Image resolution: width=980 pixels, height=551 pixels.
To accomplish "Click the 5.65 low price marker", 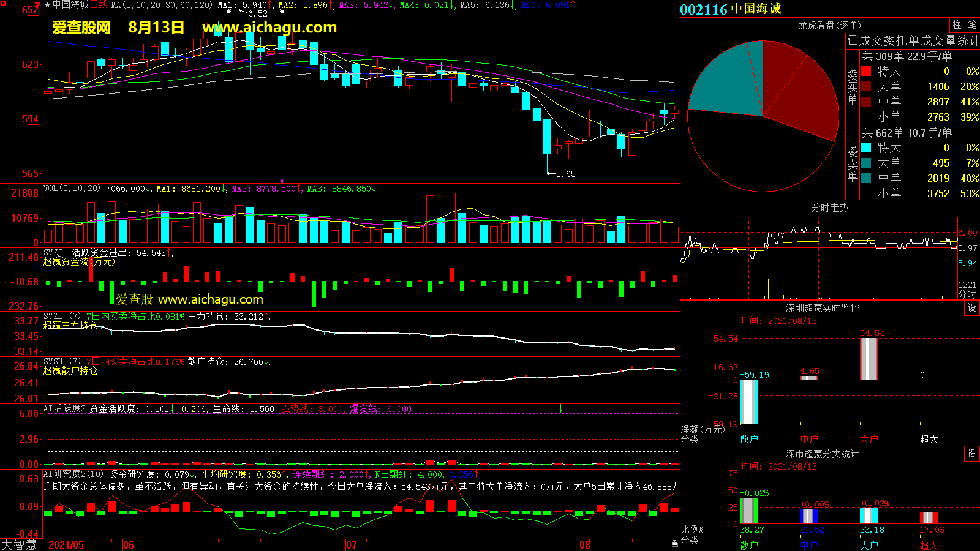I will pyautogui.click(x=565, y=174).
